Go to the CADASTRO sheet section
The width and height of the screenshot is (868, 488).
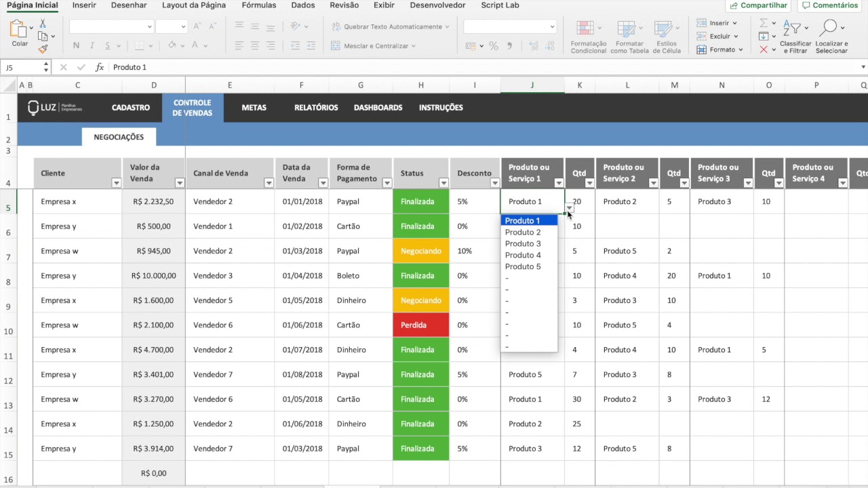(x=131, y=108)
